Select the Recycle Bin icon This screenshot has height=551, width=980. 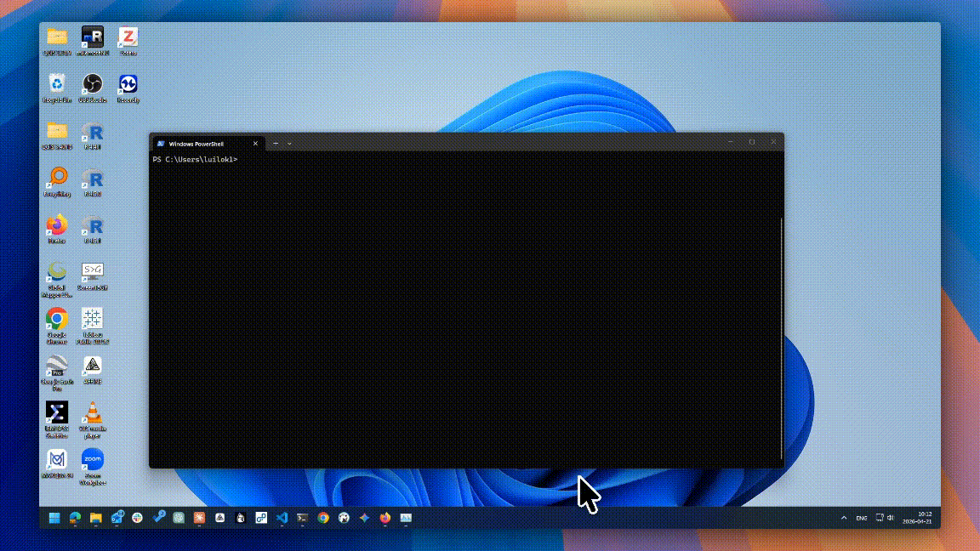click(57, 85)
